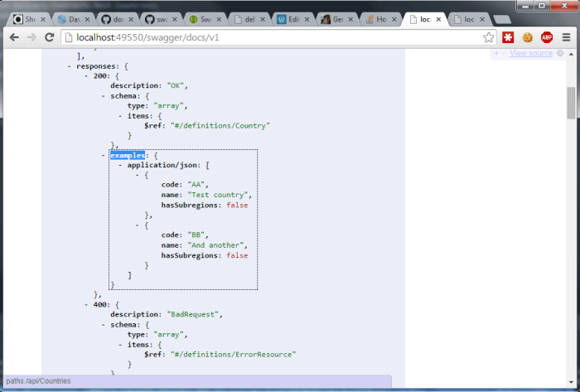Viewport: 580px width, 392px height.
Task: Open JSON viewer settings gear icon
Action: pos(560,53)
